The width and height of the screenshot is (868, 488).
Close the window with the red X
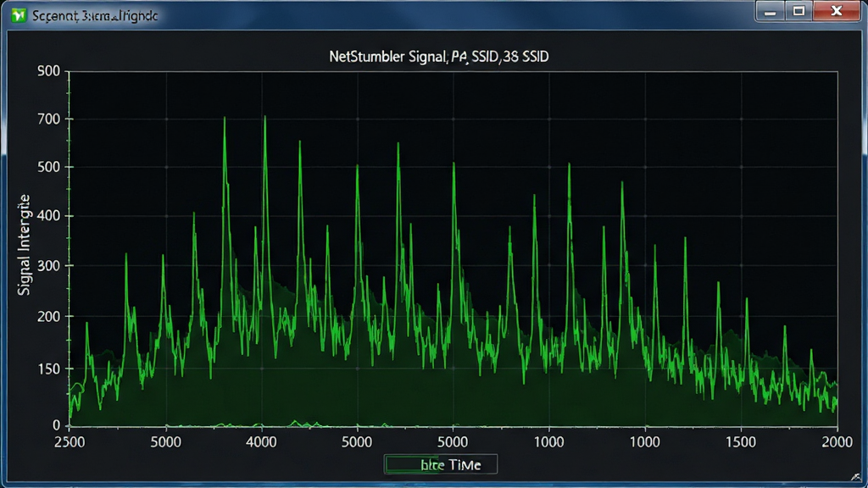837,12
